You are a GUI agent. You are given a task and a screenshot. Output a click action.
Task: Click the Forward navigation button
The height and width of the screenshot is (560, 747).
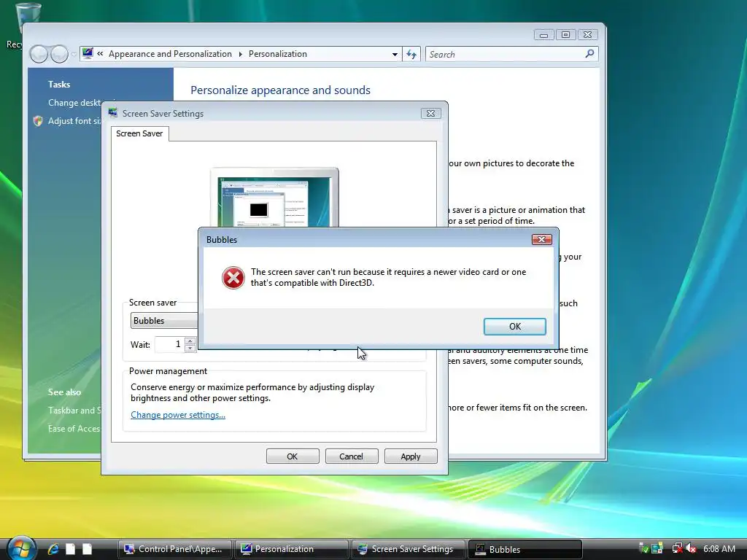[x=59, y=54]
